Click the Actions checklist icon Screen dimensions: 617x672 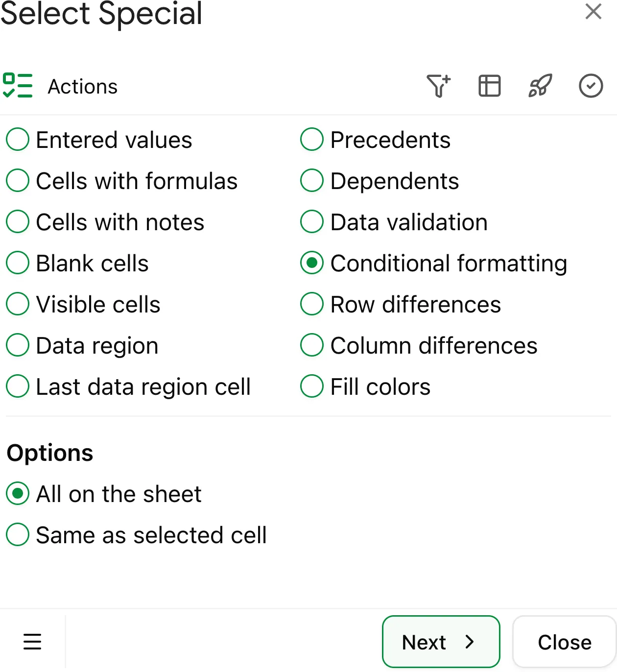click(x=19, y=86)
